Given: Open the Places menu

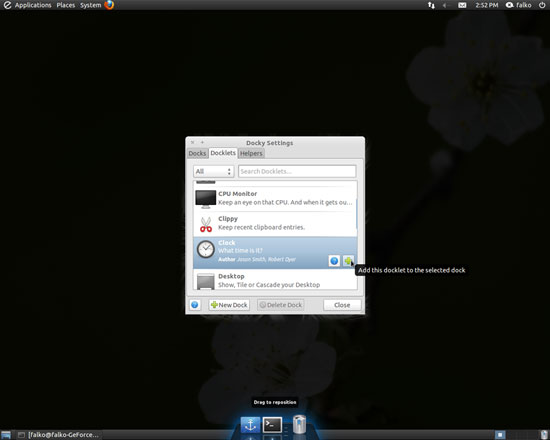Looking at the screenshot, I should 66,5.
